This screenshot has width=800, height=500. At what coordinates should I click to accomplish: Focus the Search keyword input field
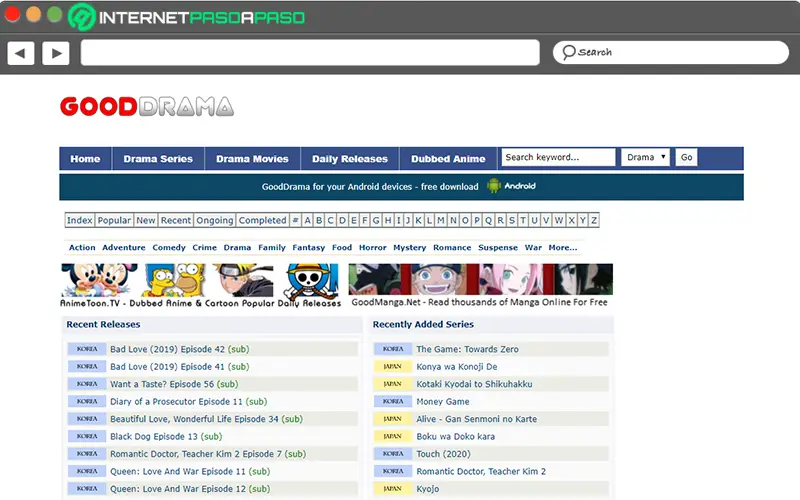tap(558, 157)
